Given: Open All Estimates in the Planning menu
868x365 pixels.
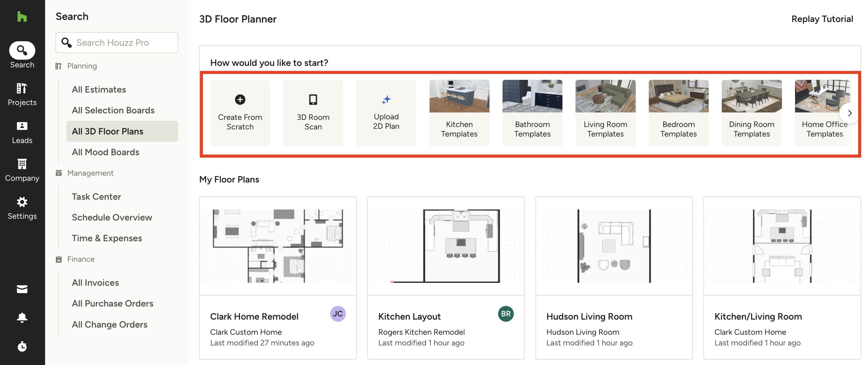Looking at the screenshot, I should pos(99,89).
